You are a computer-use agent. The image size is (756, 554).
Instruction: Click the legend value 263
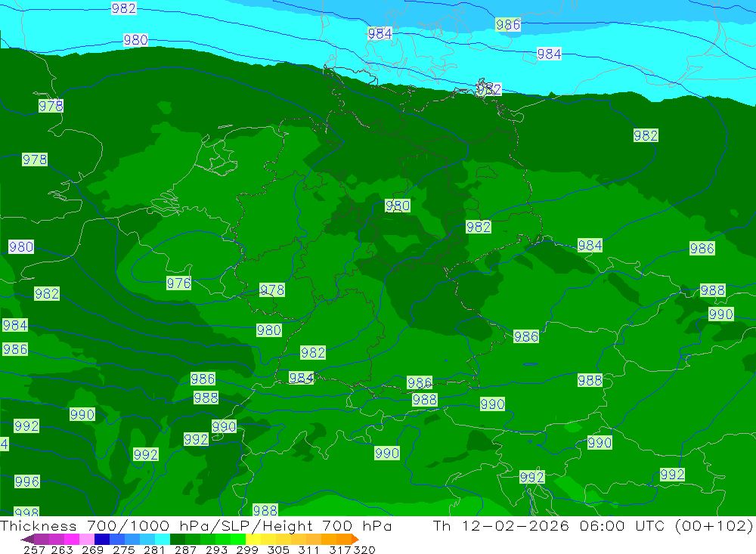click(x=62, y=549)
